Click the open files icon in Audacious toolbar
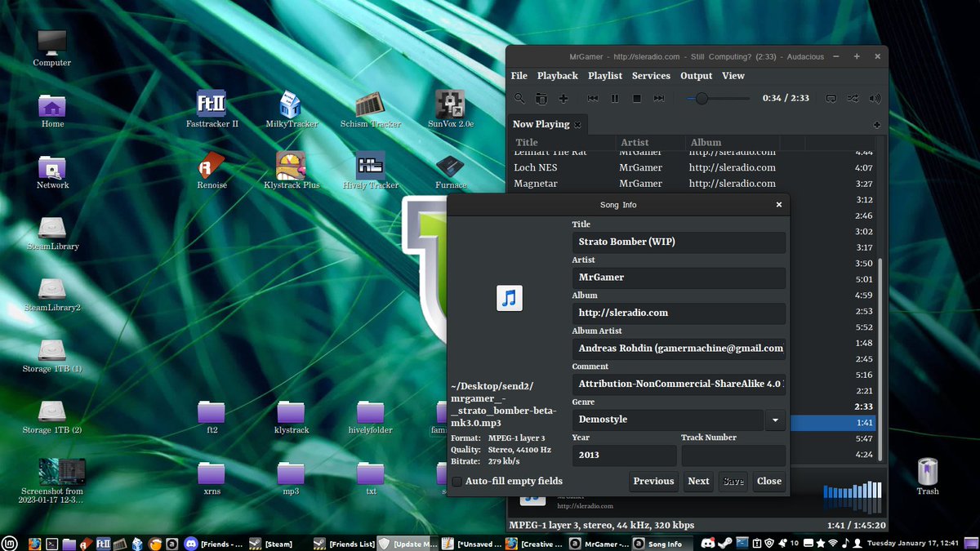The height and width of the screenshot is (551, 980). pyautogui.click(x=541, y=98)
